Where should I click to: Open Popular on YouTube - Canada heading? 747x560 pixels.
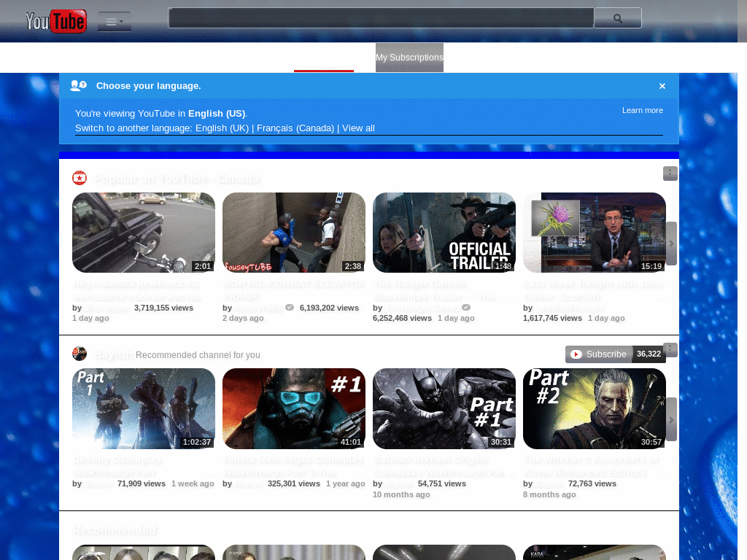tap(177, 179)
